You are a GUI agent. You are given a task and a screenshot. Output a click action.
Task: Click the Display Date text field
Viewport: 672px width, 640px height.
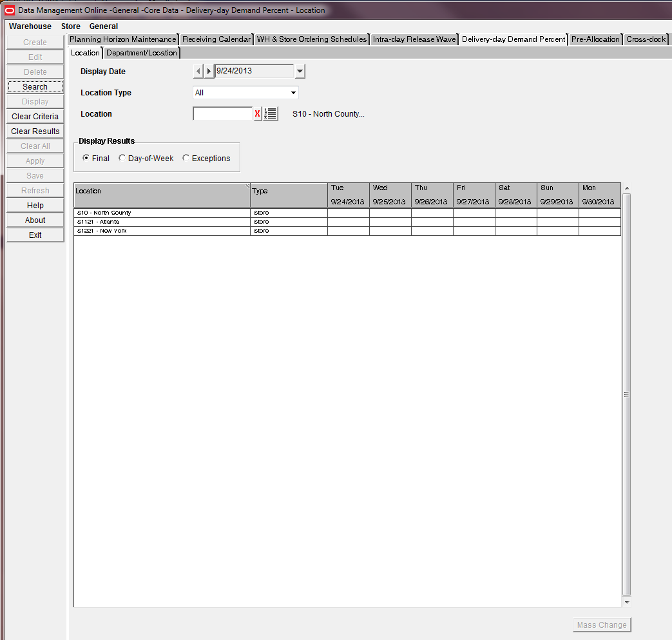254,71
